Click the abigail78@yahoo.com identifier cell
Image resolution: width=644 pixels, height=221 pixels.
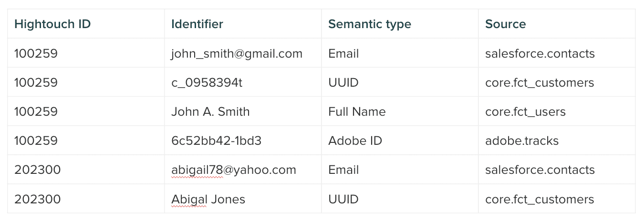point(234,170)
